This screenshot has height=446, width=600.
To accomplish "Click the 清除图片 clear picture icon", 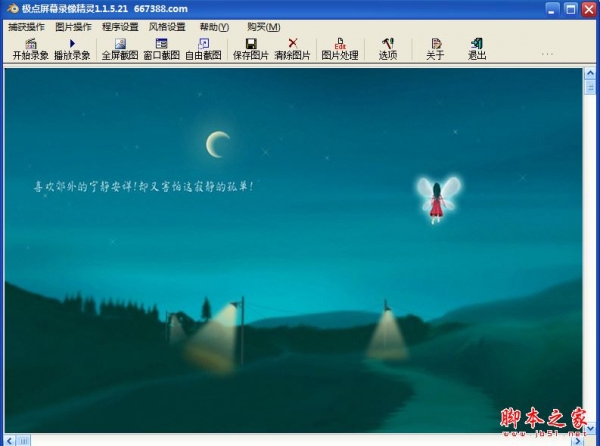I will (292, 49).
